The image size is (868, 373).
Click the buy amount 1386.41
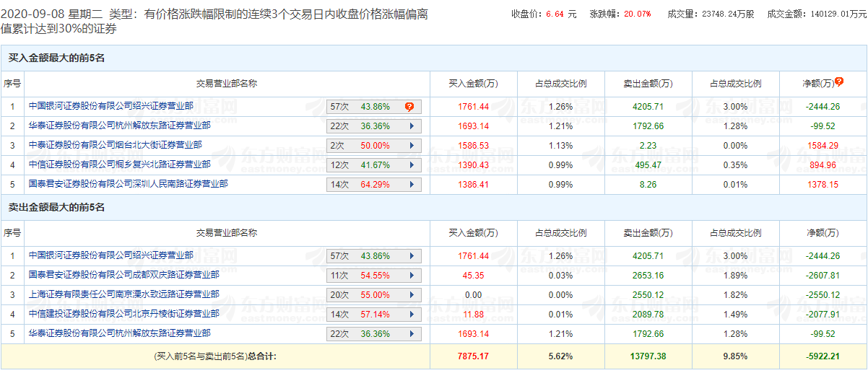click(473, 185)
